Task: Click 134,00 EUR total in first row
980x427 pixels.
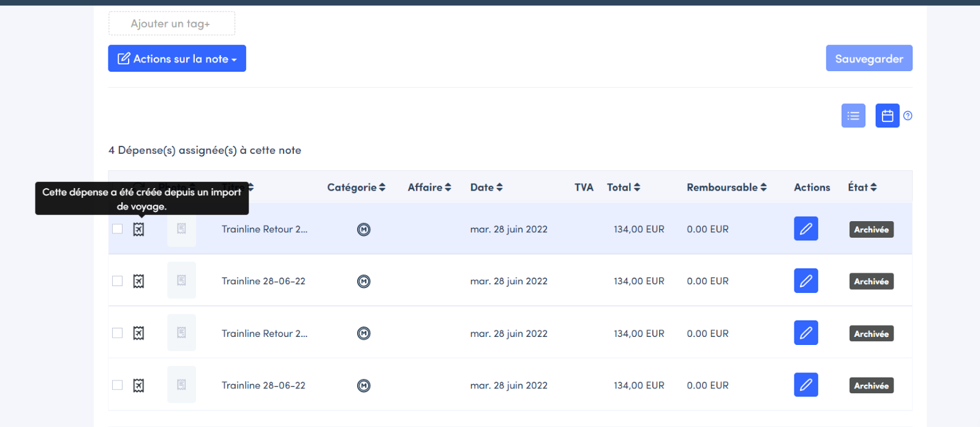Action: pyautogui.click(x=639, y=229)
